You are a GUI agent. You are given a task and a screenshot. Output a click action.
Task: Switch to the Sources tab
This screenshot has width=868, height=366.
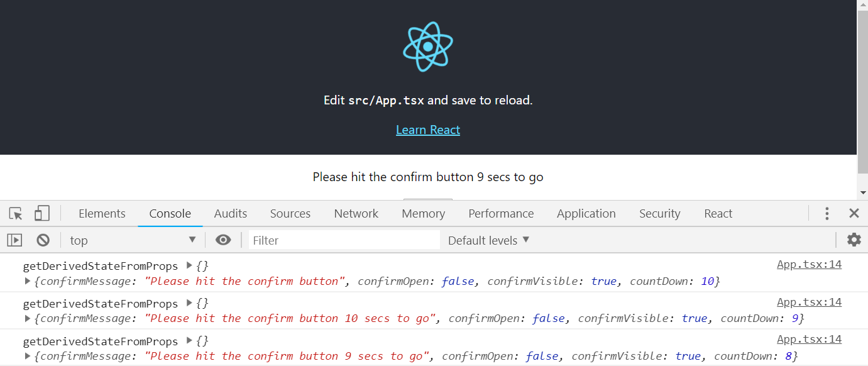click(290, 214)
